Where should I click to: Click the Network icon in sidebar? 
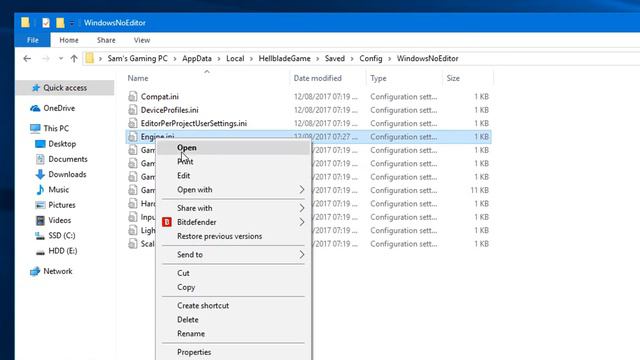tap(35, 271)
